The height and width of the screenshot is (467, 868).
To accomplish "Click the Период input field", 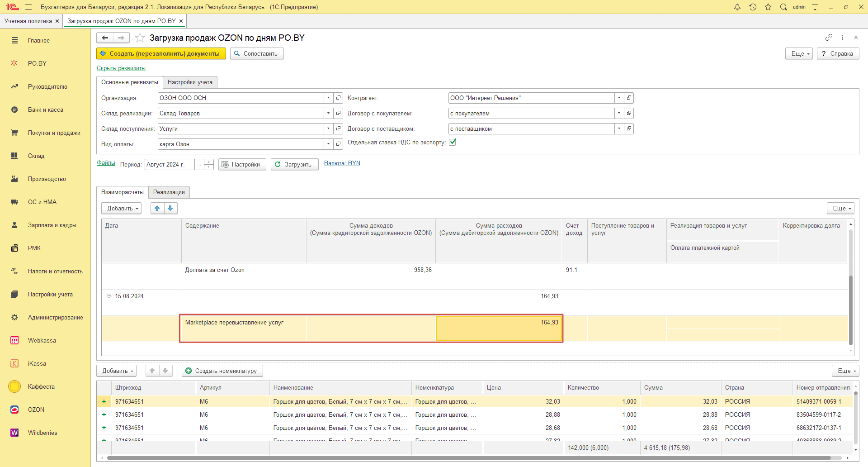I will [170, 164].
